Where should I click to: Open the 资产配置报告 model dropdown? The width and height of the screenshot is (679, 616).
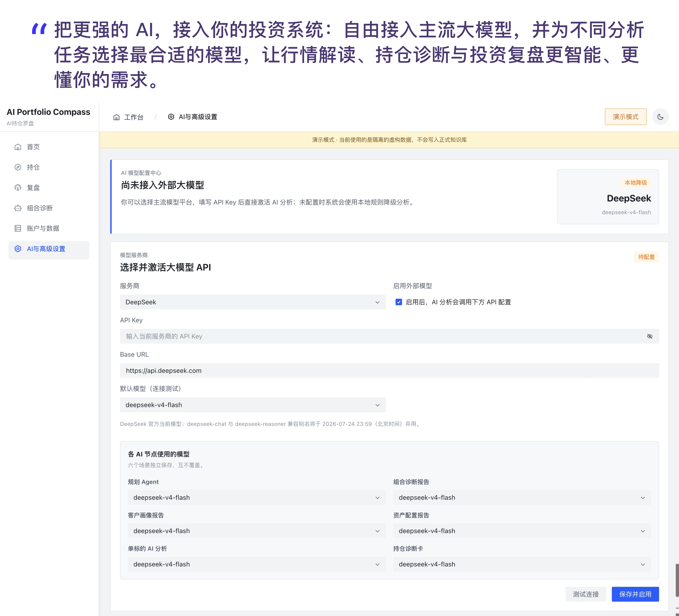(x=522, y=531)
